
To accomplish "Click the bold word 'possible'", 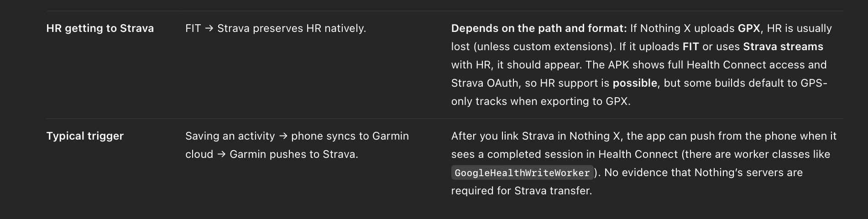I will (634, 83).
